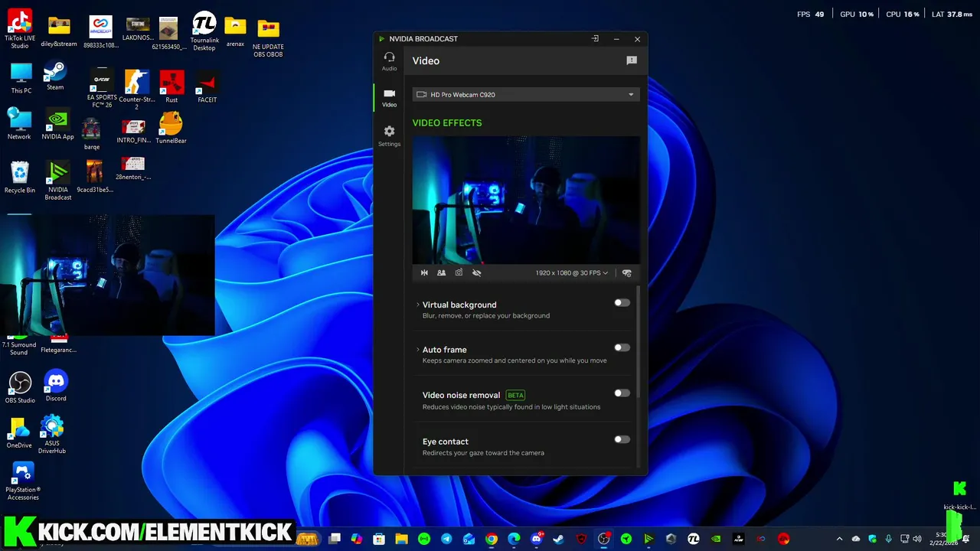The image size is (980, 551).
Task: Switch on the Eye contact toggle
Action: tap(622, 439)
